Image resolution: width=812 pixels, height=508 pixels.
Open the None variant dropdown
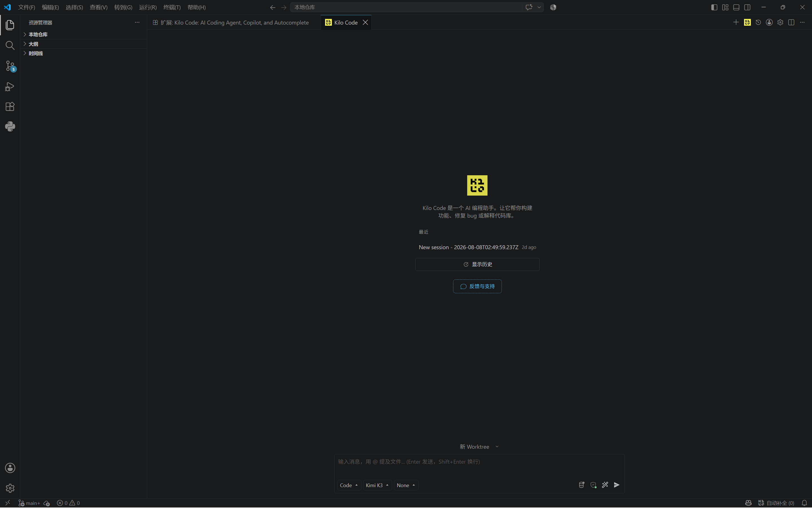coord(406,485)
